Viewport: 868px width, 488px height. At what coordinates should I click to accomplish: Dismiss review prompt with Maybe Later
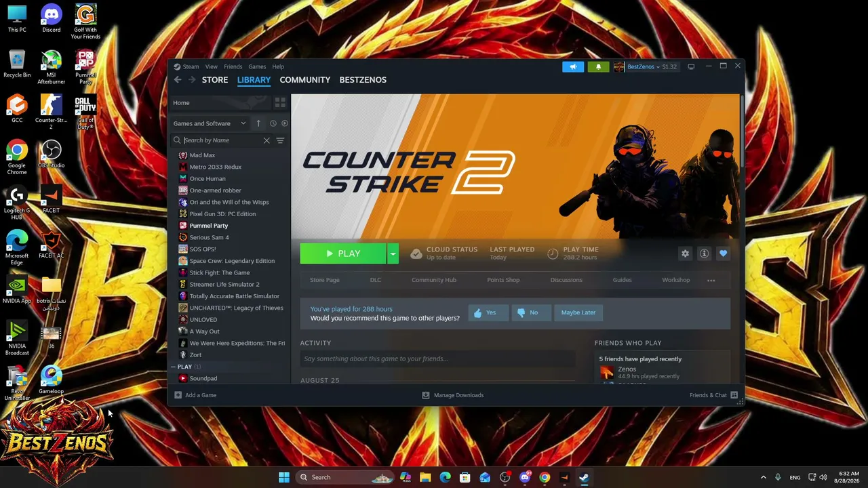578,312
